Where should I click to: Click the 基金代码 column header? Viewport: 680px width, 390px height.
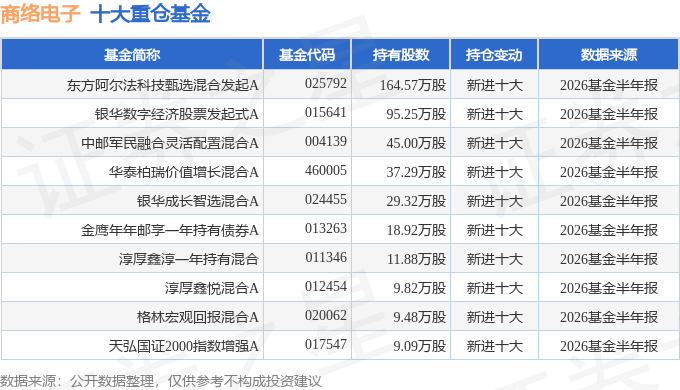click(307, 55)
